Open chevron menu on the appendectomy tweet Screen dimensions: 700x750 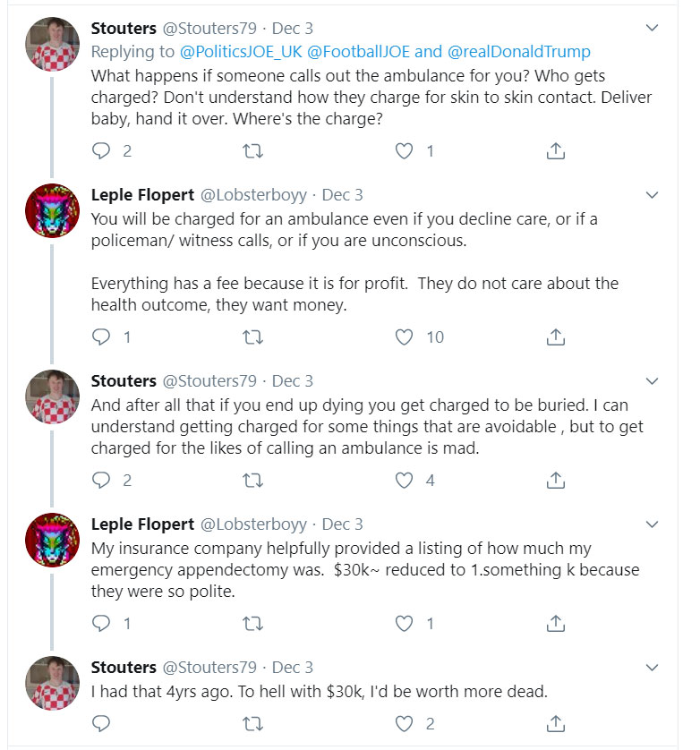point(653,524)
